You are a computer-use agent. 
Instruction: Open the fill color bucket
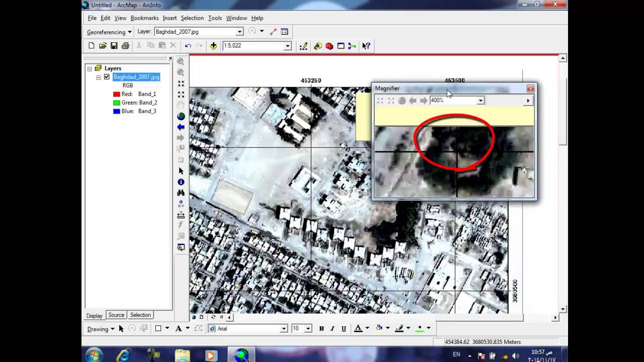coord(379,329)
